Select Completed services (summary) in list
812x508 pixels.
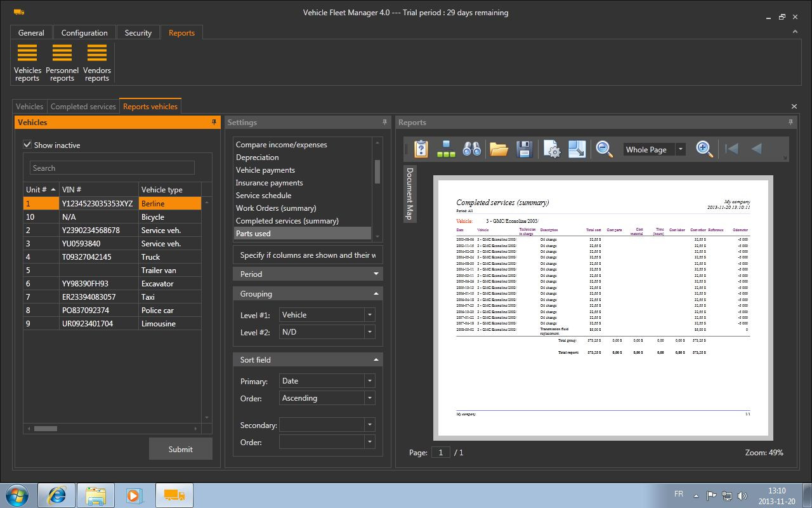tap(303, 221)
